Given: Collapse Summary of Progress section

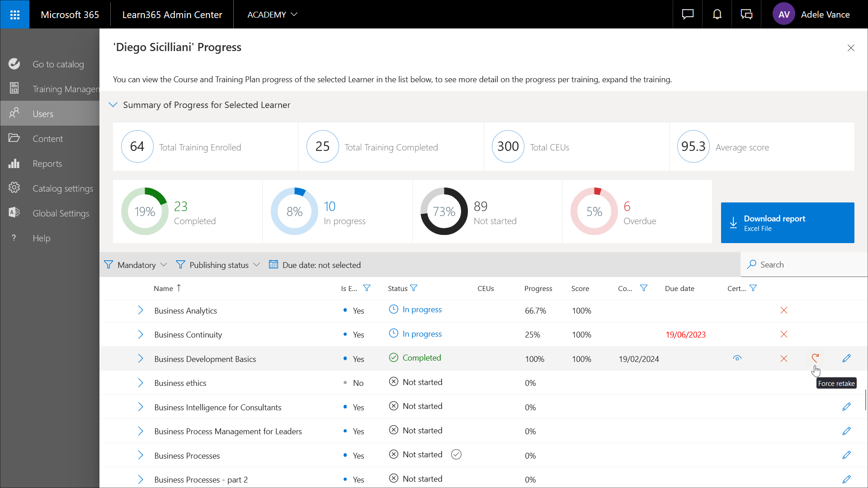Looking at the screenshot, I should click(x=113, y=105).
